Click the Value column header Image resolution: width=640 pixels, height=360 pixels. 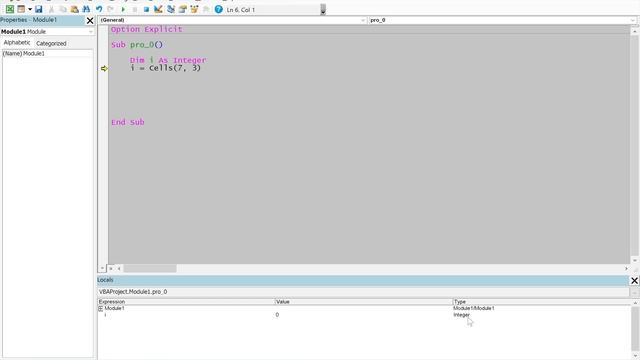click(x=364, y=302)
